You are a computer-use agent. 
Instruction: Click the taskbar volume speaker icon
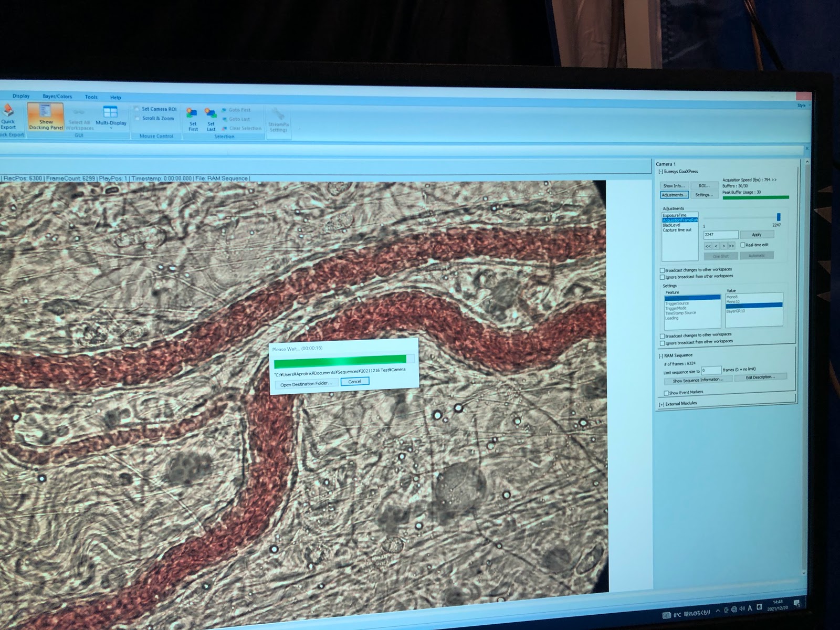741,608
